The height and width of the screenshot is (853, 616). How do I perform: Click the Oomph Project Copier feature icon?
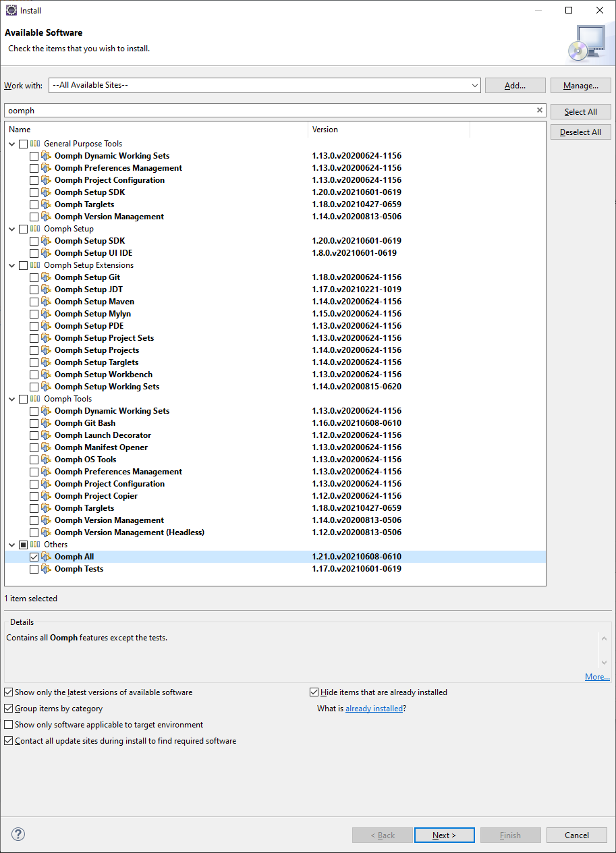click(46, 496)
